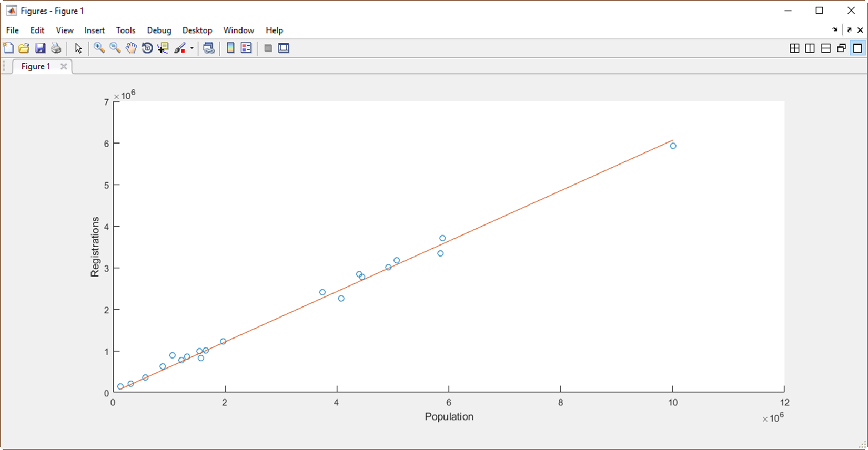Click the Show Plot Tools and Dock icon

[284, 48]
